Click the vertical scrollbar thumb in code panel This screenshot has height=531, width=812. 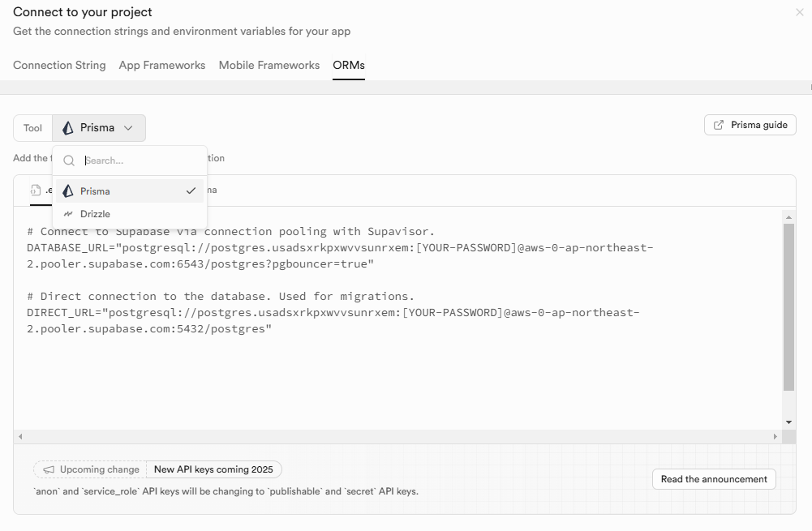[788, 307]
